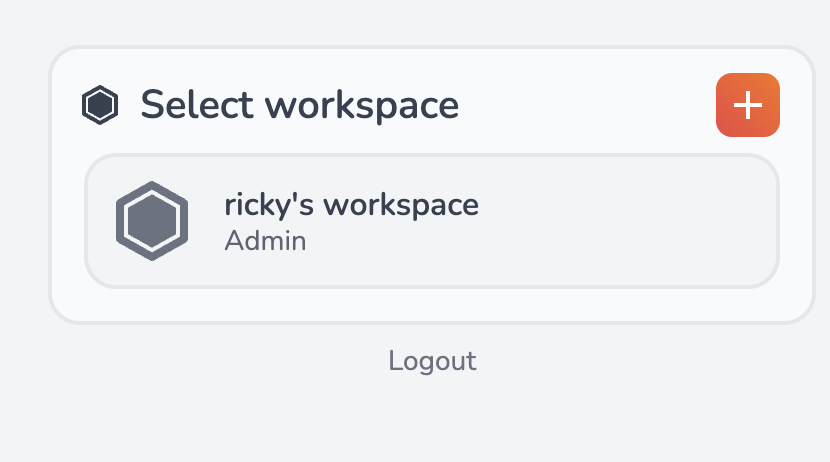Click the Logout link
Screen dimensions: 830x462
point(432,361)
